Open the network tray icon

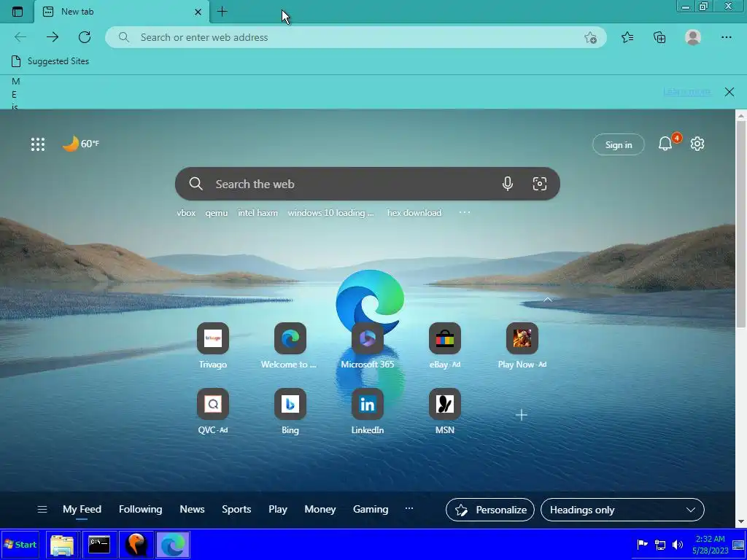pyautogui.click(x=659, y=544)
